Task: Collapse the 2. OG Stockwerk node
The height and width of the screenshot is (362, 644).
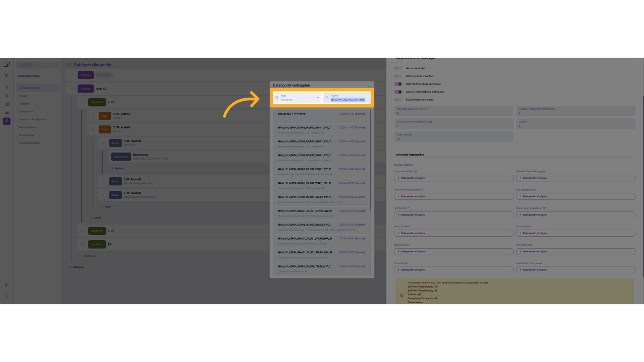Action: pos(83,102)
